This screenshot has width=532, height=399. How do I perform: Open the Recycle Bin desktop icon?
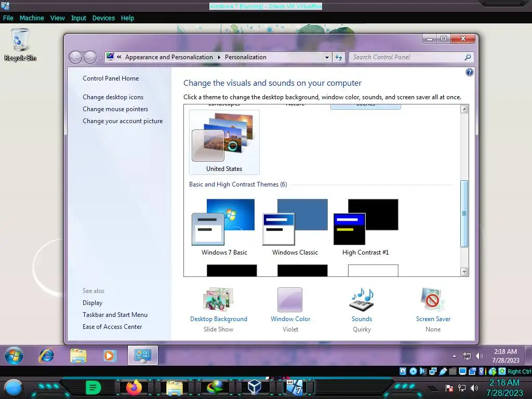click(20, 45)
